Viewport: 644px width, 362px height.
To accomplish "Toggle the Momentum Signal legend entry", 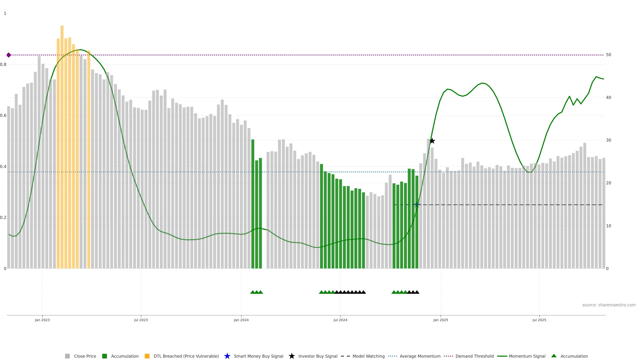I will [x=527, y=356].
